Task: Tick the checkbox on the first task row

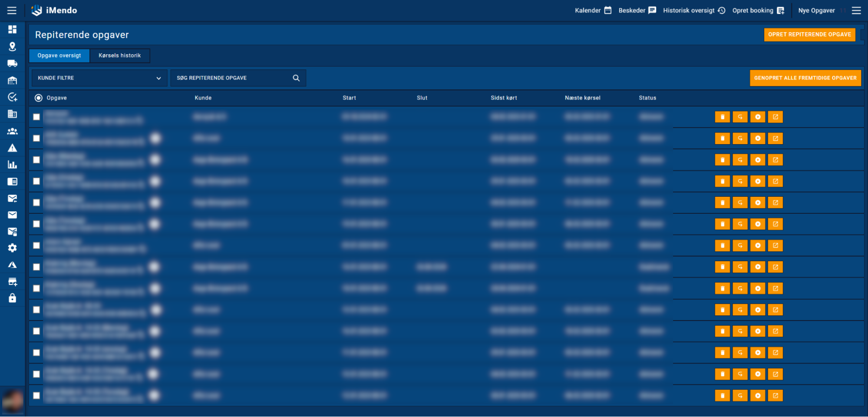Action: point(36,117)
